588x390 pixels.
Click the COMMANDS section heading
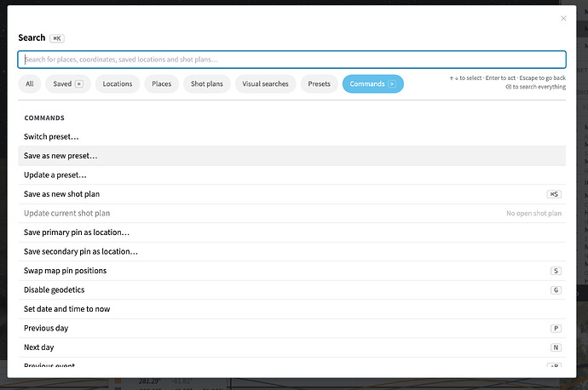[44, 118]
